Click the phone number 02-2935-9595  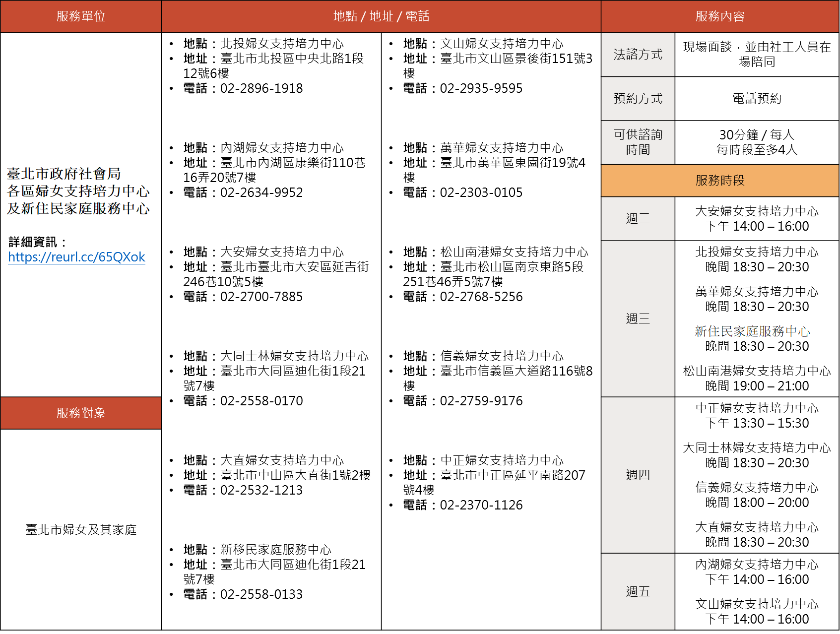pyautogui.click(x=480, y=89)
